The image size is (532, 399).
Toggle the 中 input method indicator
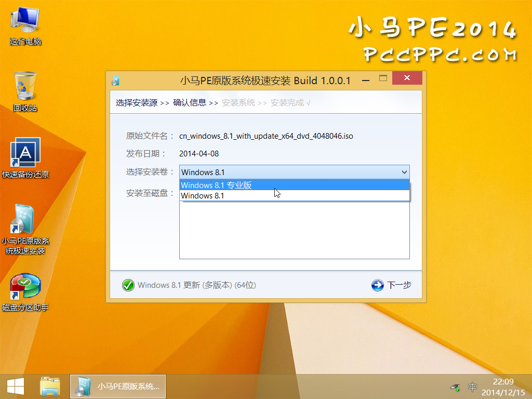(472, 387)
